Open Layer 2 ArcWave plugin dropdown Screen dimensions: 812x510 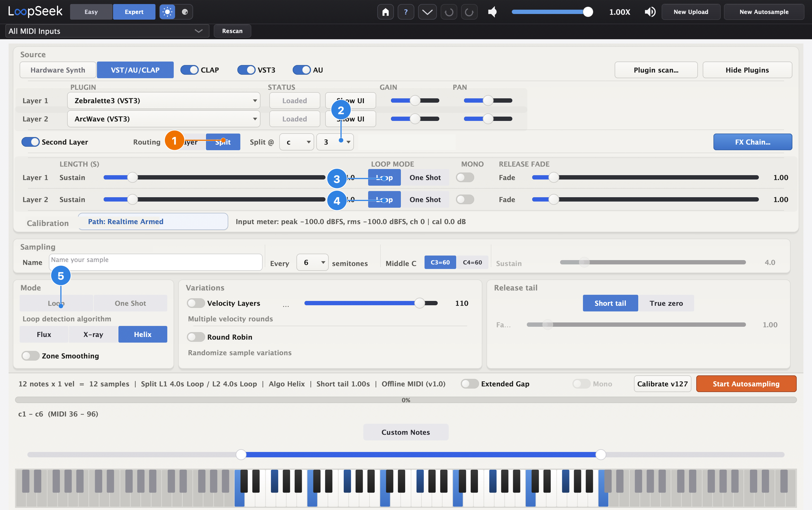(x=164, y=119)
